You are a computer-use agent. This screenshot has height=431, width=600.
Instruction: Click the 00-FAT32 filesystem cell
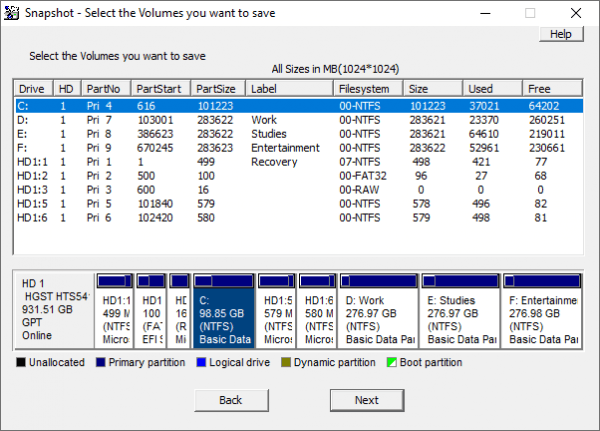363,176
